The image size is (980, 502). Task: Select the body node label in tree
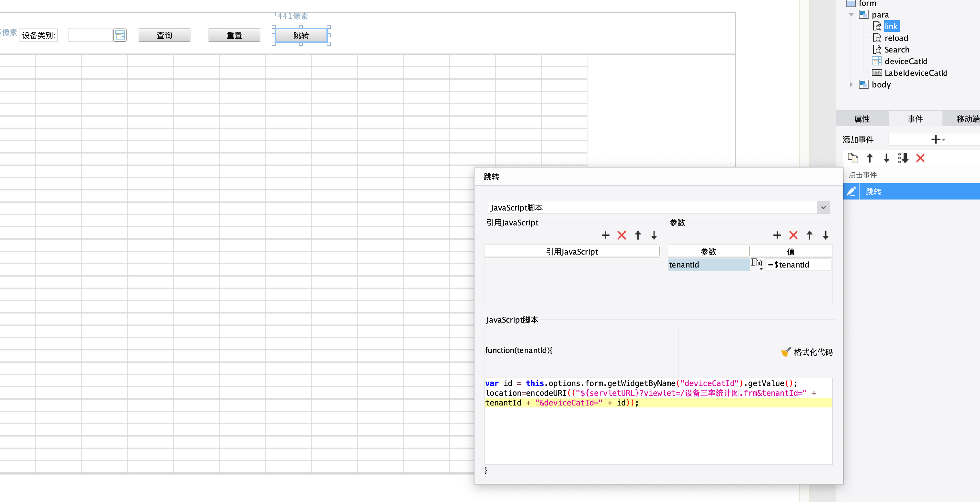tap(881, 85)
